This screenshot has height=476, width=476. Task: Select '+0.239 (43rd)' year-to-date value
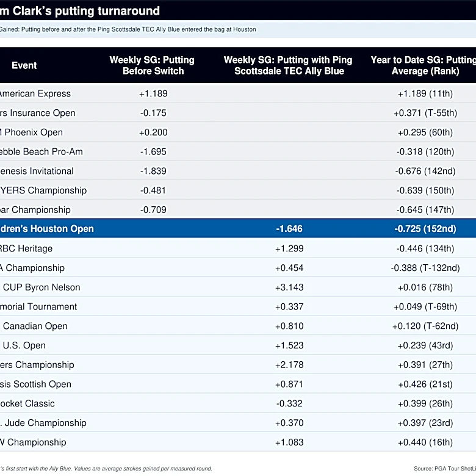coord(425,346)
